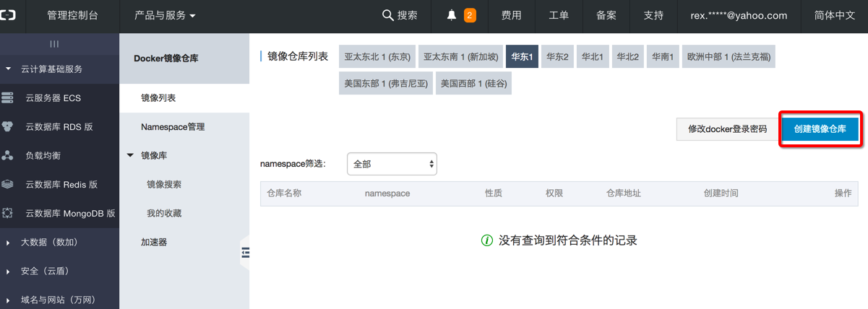Click the 性质 column header
868x309 pixels.
(494, 193)
